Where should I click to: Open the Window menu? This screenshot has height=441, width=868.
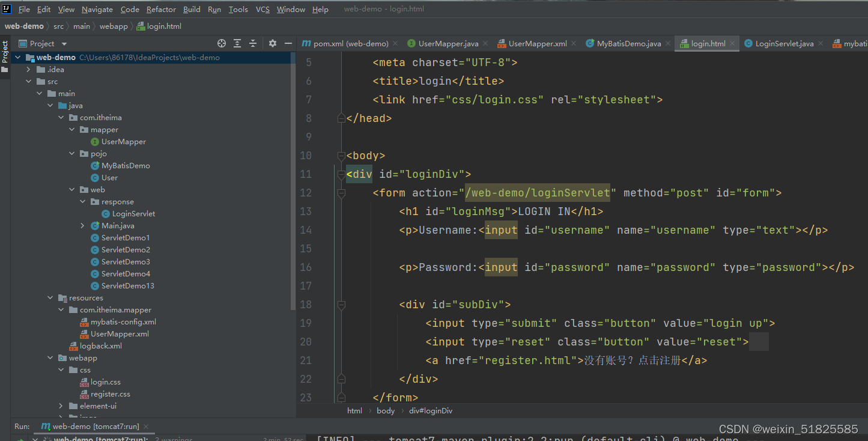pyautogui.click(x=291, y=9)
